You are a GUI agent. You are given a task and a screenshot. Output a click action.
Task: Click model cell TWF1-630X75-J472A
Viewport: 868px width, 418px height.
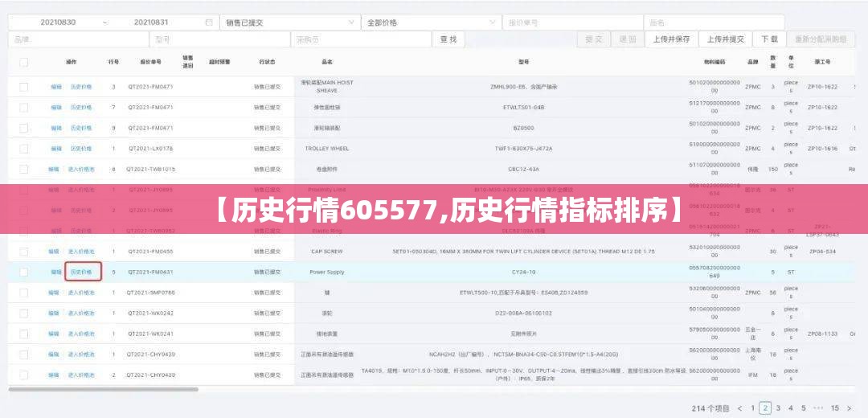(523, 149)
